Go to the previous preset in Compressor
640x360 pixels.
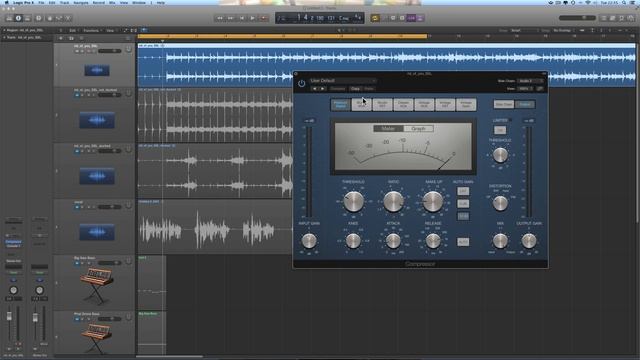[314, 89]
